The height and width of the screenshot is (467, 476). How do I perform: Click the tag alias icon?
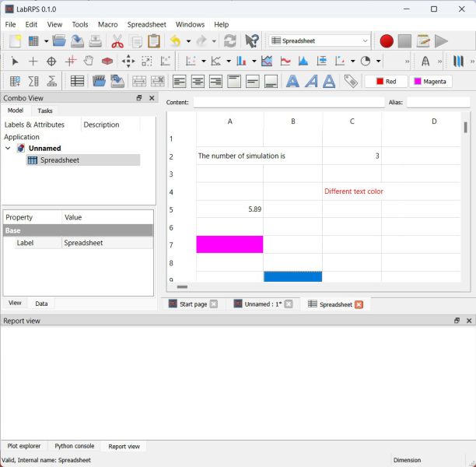351,82
